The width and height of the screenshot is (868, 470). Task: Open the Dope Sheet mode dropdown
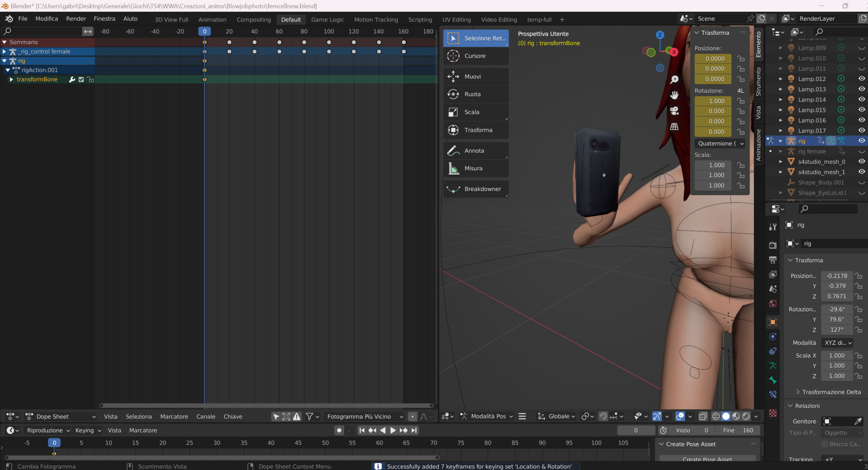61,417
